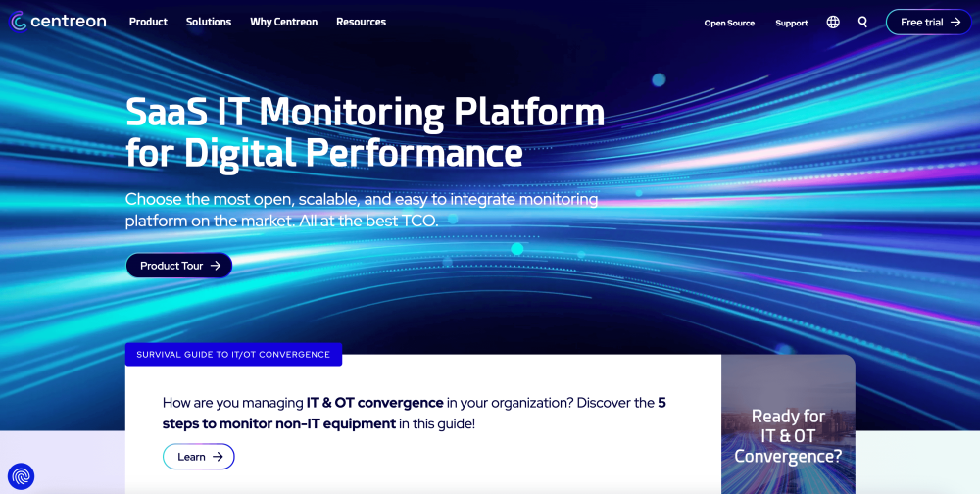Go to the Open Source link
The image size is (980, 494).
[x=729, y=23]
